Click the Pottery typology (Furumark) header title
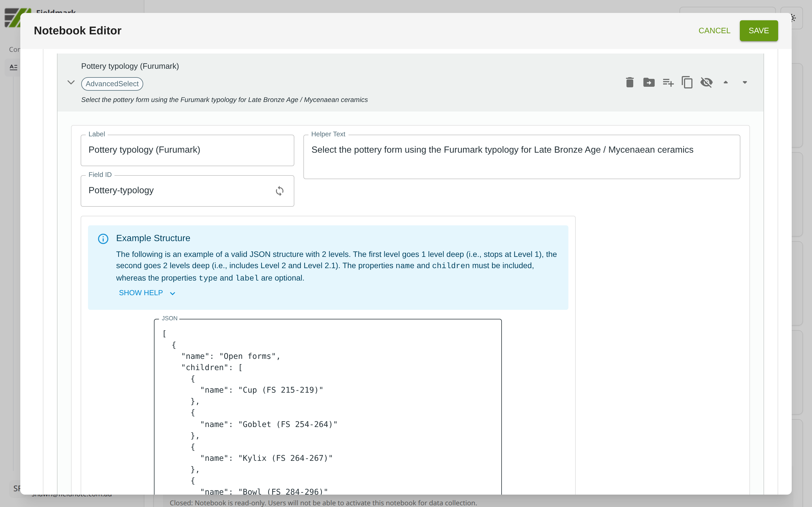This screenshot has height=507, width=812. [130, 66]
